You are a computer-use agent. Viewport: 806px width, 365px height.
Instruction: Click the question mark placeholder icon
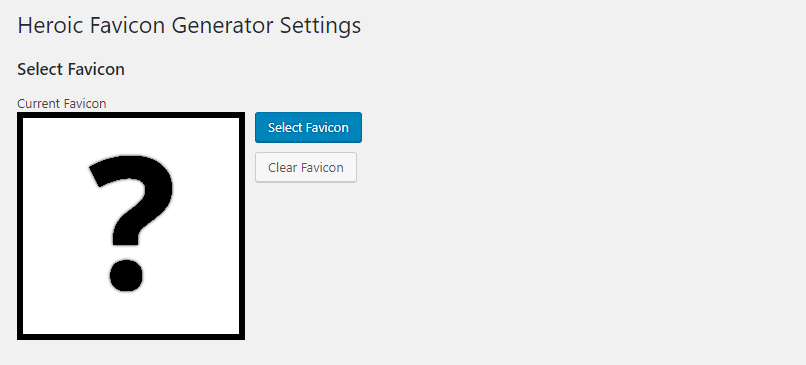click(x=132, y=224)
